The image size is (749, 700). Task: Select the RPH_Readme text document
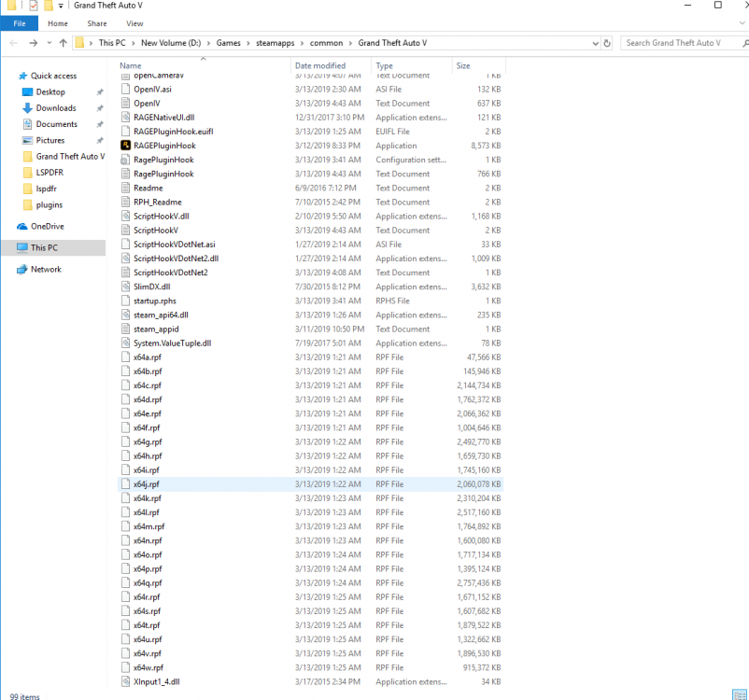(158, 202)
